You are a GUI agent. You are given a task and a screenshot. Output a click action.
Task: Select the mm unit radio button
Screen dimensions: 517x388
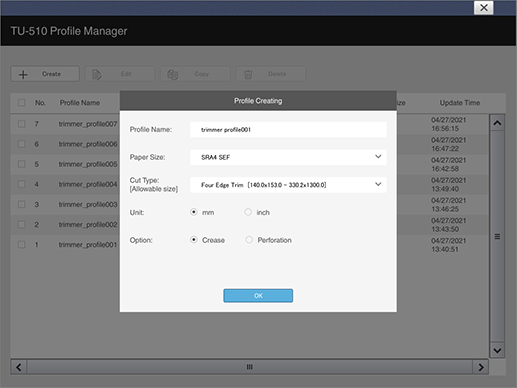194,212
